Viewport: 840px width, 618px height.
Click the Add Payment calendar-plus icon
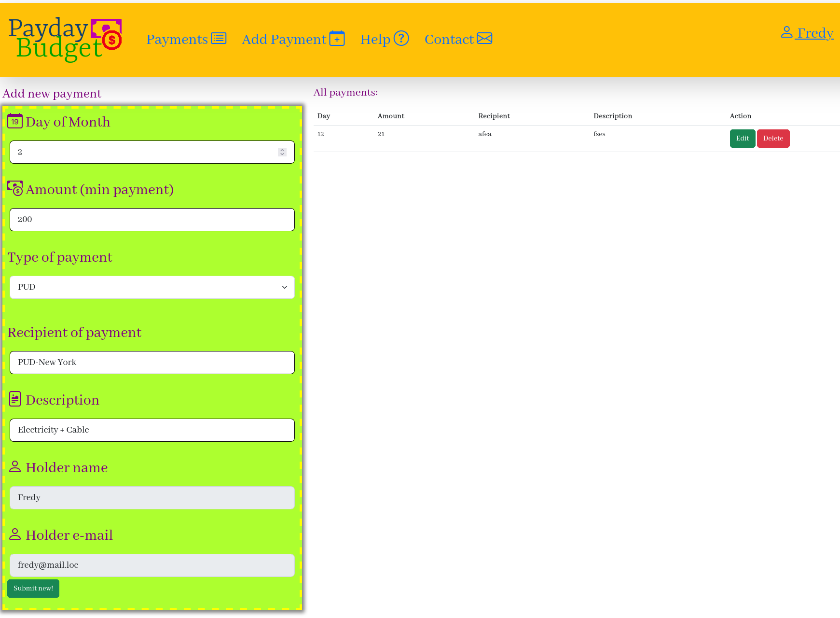click(337, 39)
